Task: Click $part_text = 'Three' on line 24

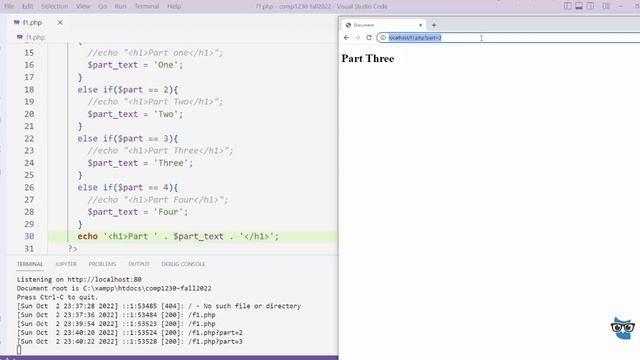Action: click(x=140, y=163)
